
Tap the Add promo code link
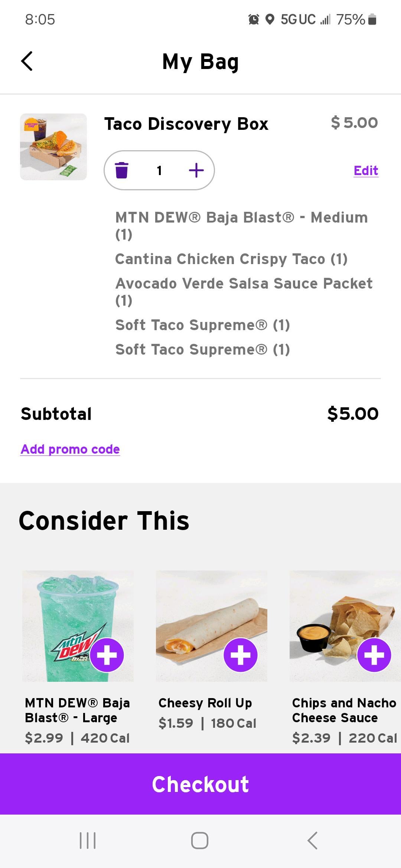[70, 449]
